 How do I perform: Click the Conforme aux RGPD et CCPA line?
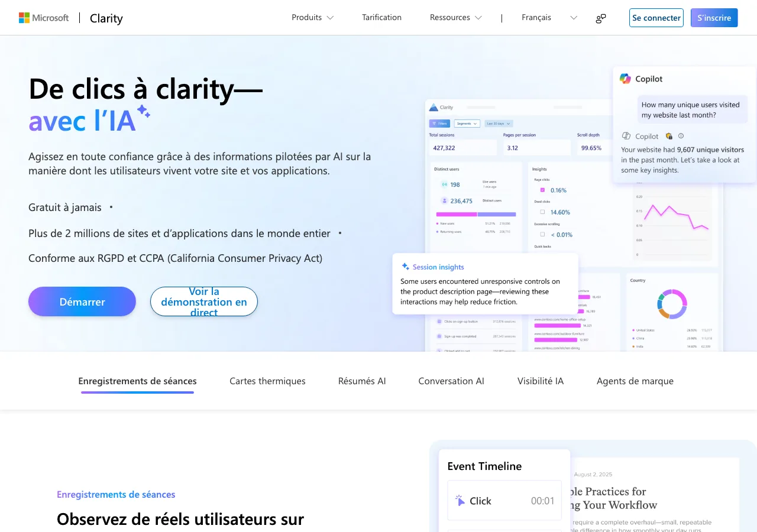[x=176, y=258]
